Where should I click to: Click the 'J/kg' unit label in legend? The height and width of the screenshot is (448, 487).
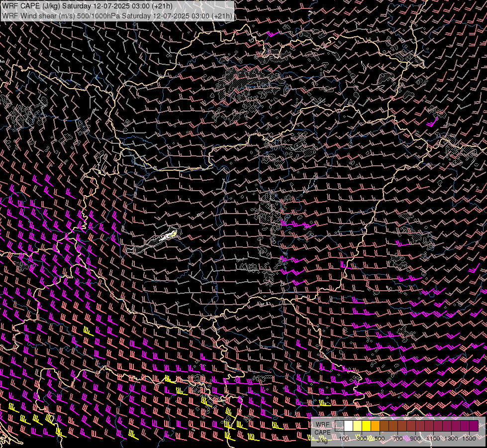click(322, 440)
